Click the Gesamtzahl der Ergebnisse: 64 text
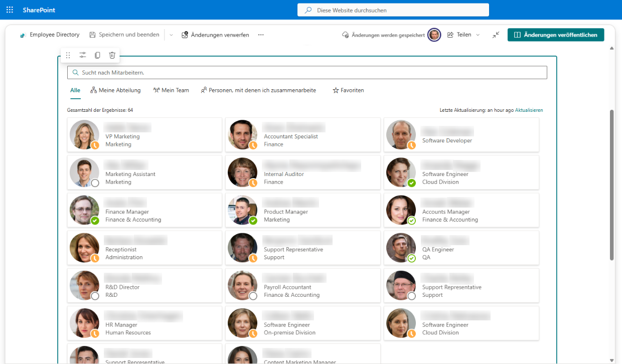622x364 pixels. (x=100, y=110)
